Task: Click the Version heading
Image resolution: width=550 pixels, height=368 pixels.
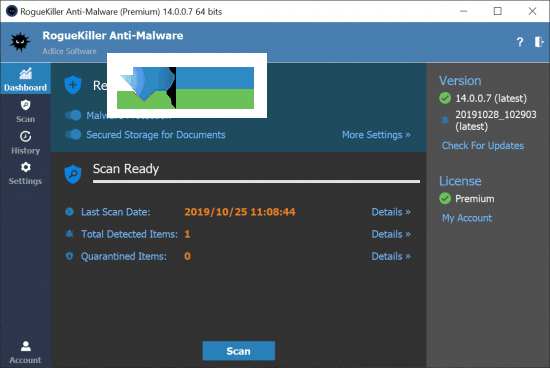Action: [460, 81]
